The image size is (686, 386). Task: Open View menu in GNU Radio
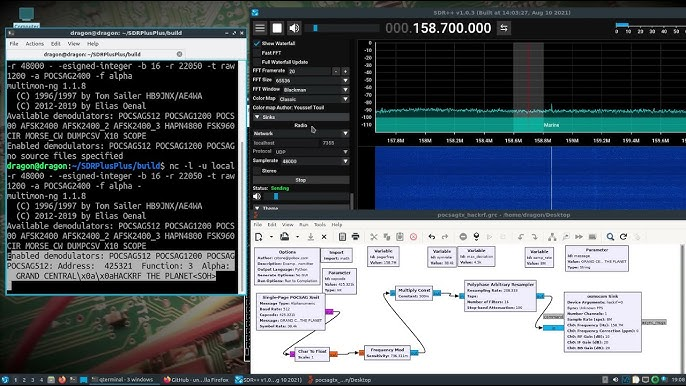pyautogui.click(x=287, y=225)
